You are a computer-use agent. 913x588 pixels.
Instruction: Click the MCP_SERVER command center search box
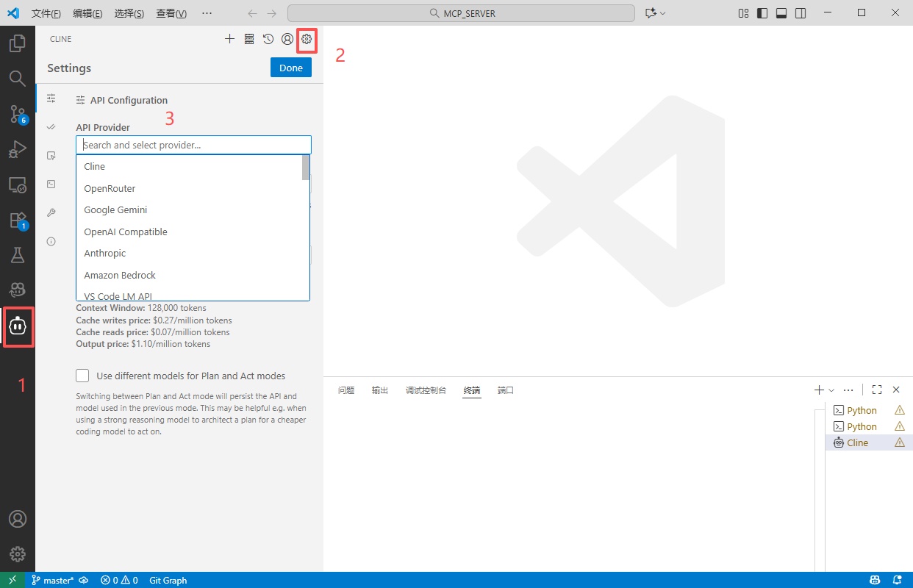(461, 13)
